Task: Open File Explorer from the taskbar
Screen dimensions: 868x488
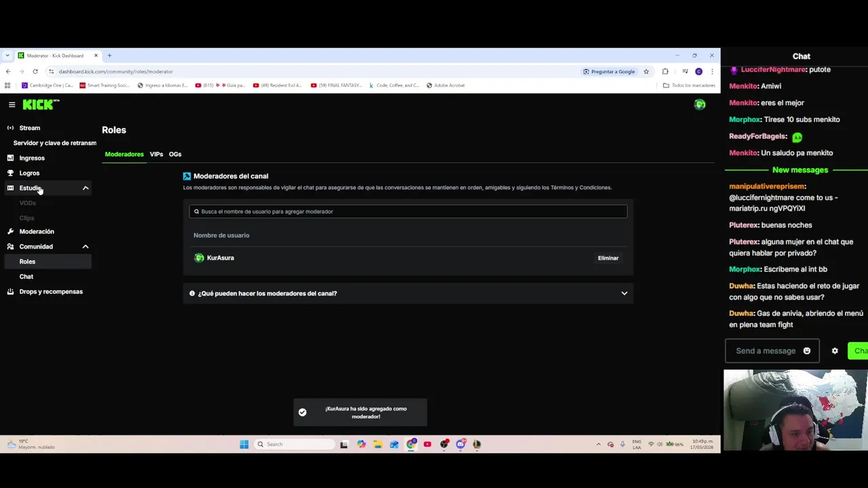Action: tap(378, 444)
